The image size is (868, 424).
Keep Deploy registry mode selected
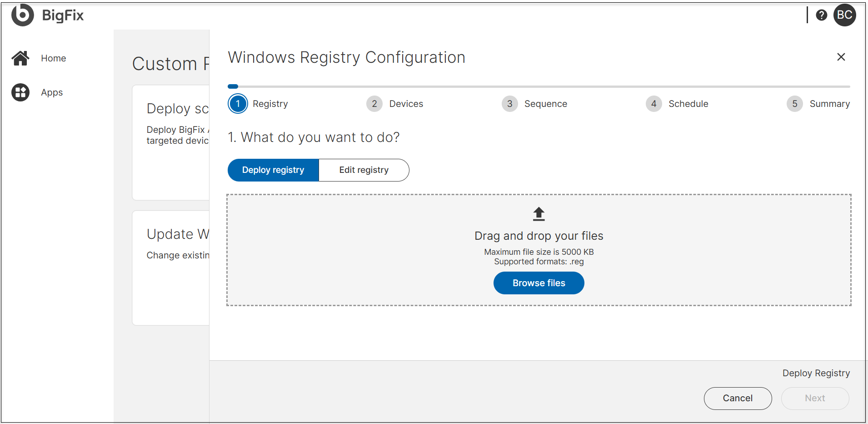[x=273, y=170]
